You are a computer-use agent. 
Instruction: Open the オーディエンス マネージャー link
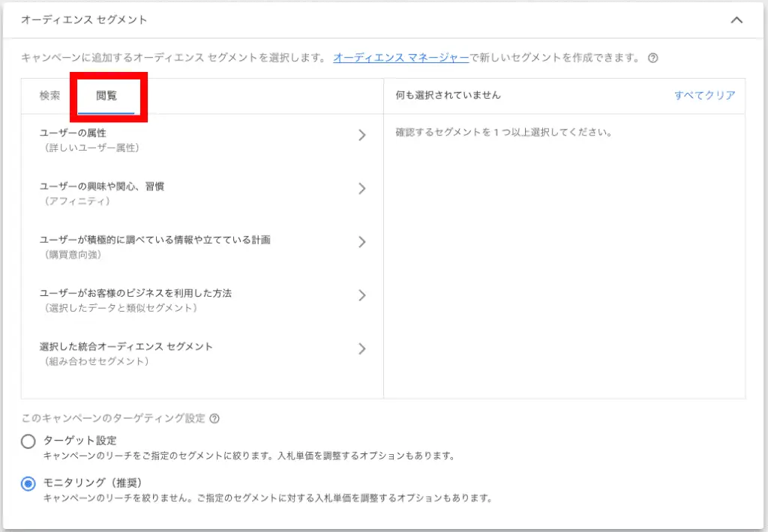(401, 57)
